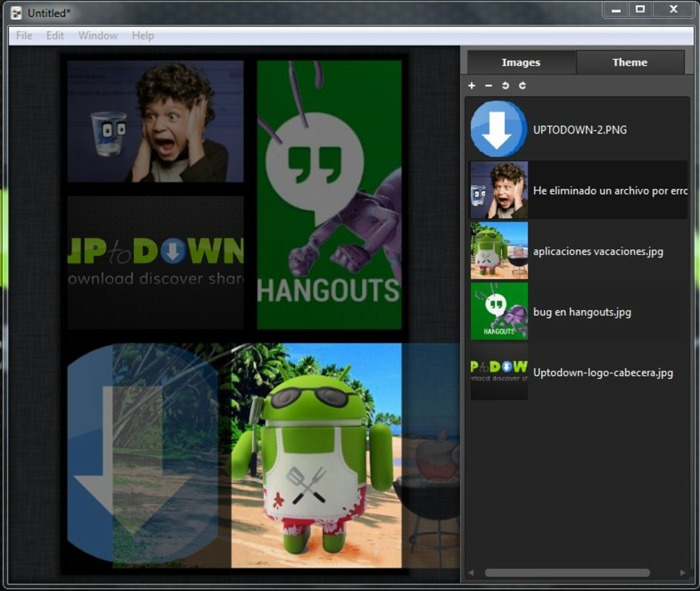This screenshot has height=591, width=700.
Task: Select the aplicaciones vacaciones thumbnail in list
Action: 499,250
